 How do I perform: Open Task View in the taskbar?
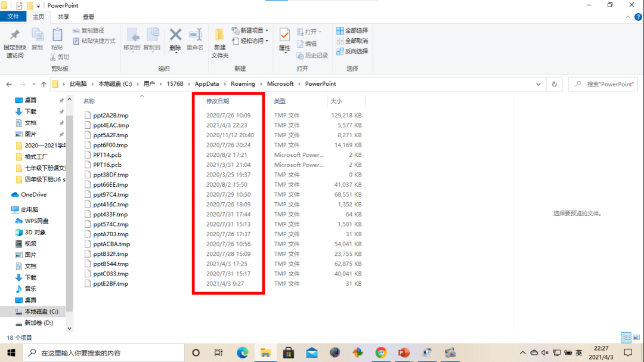[218, 352]
